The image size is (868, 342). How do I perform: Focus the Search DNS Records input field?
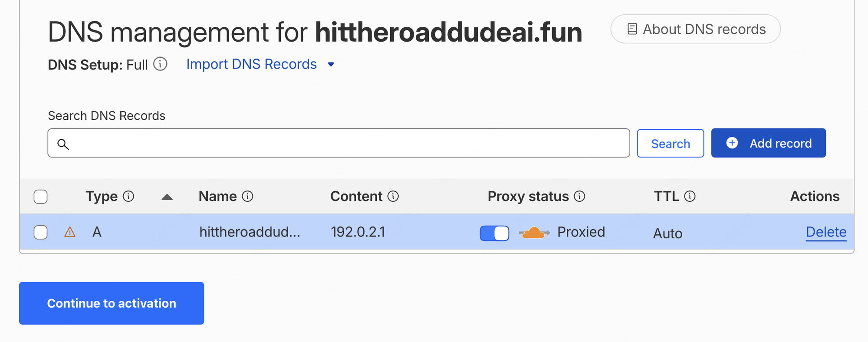click(x=339, y=143)
